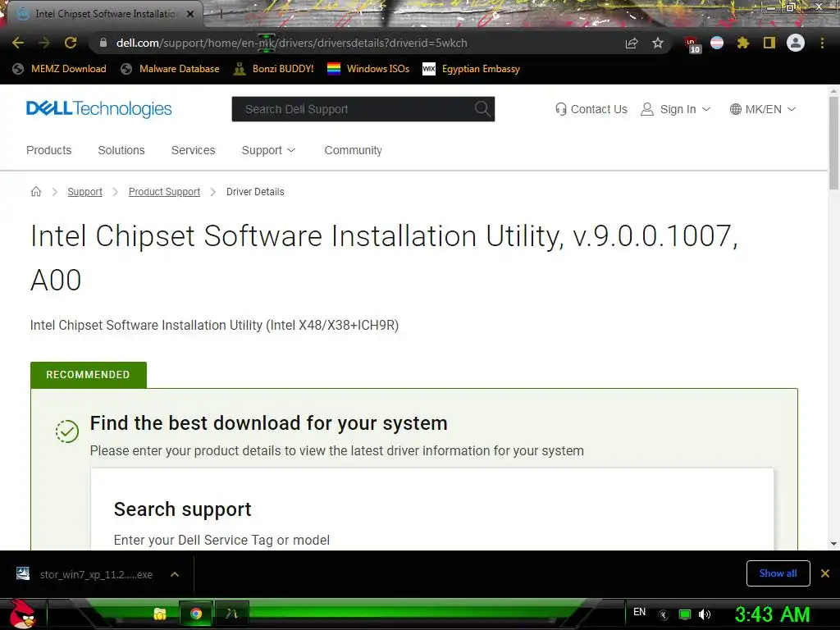Viewport: 840px width, 630px height.
Task: Click the Search support heading
Action: pos(182,509)
